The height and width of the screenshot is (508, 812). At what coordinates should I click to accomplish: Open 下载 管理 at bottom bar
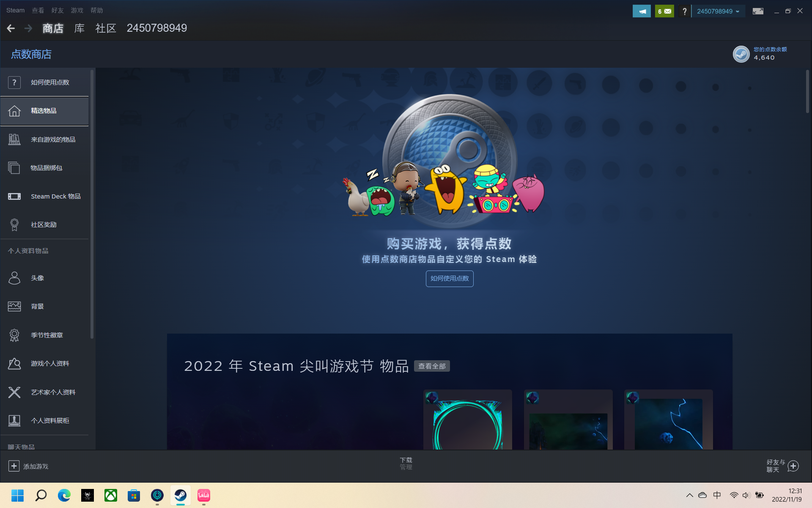pos(406,464)
